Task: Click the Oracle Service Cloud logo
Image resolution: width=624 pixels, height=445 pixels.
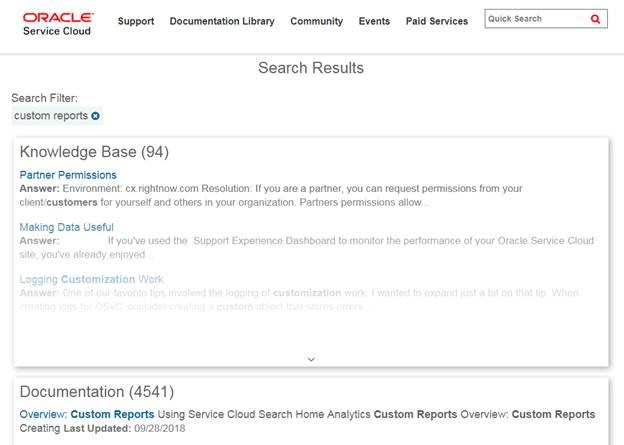Action: [x=58, y=24]
